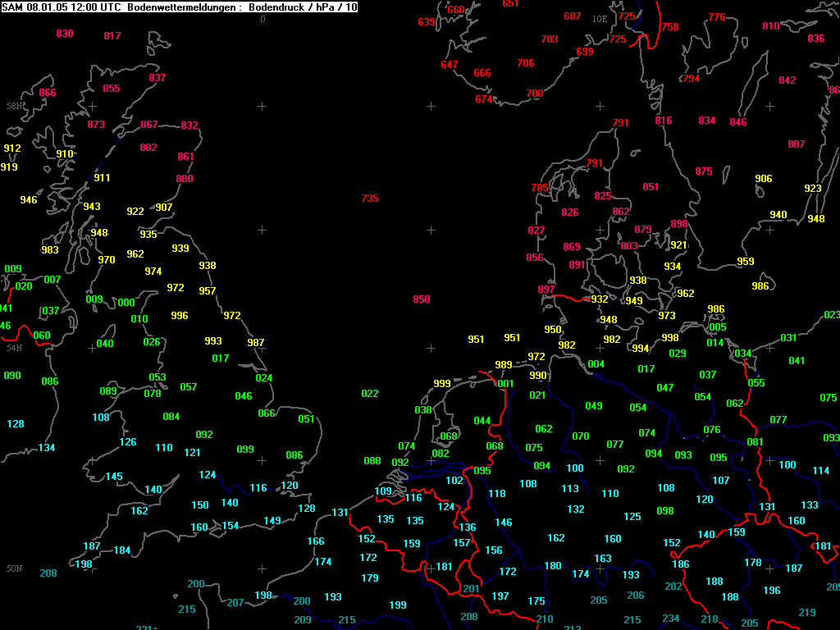This screenshot has height=630, width=840.
Task: Select the 850 pressure value in the North Sea
Action: (x=421, y=299)
